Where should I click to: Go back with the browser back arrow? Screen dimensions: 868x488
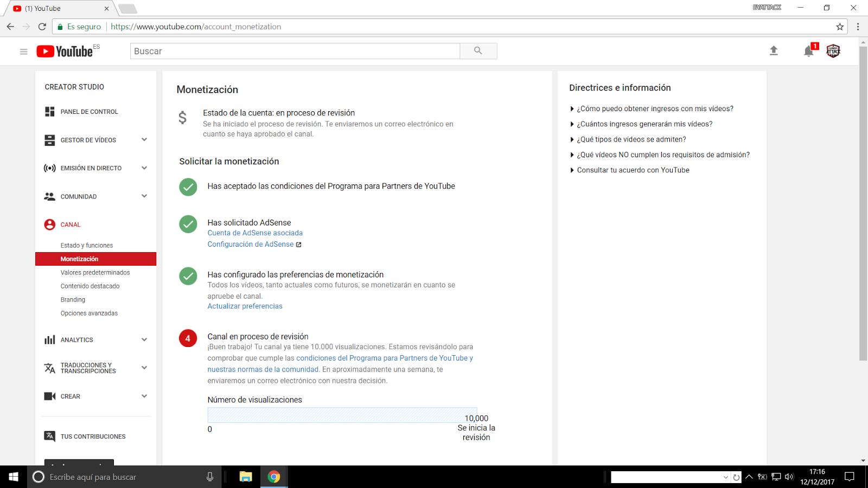pyautogui.click(x=10, y=27)
